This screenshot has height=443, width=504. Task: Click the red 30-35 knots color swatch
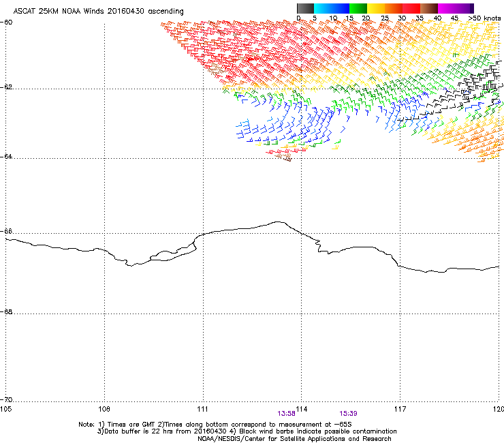click(x=411, y=8)
